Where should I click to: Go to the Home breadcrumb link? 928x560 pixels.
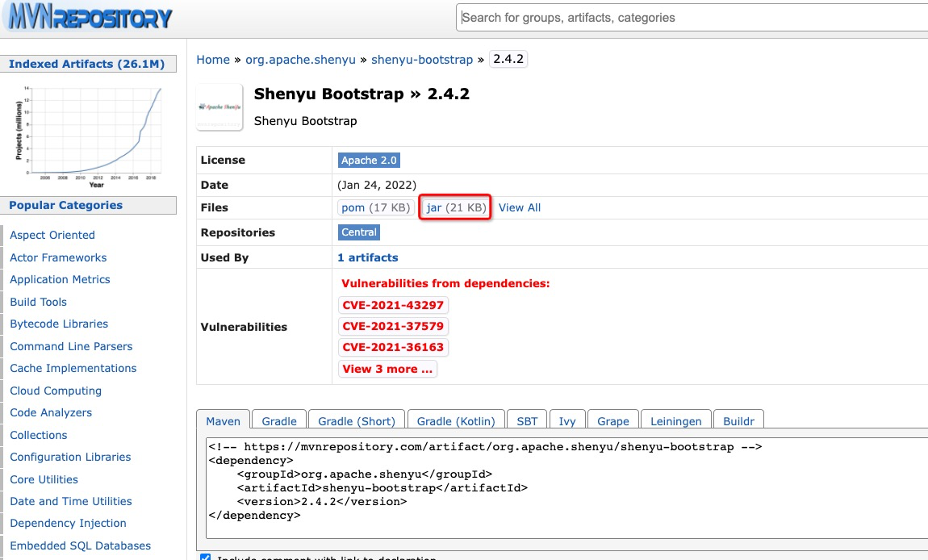[x=213, y=60]
